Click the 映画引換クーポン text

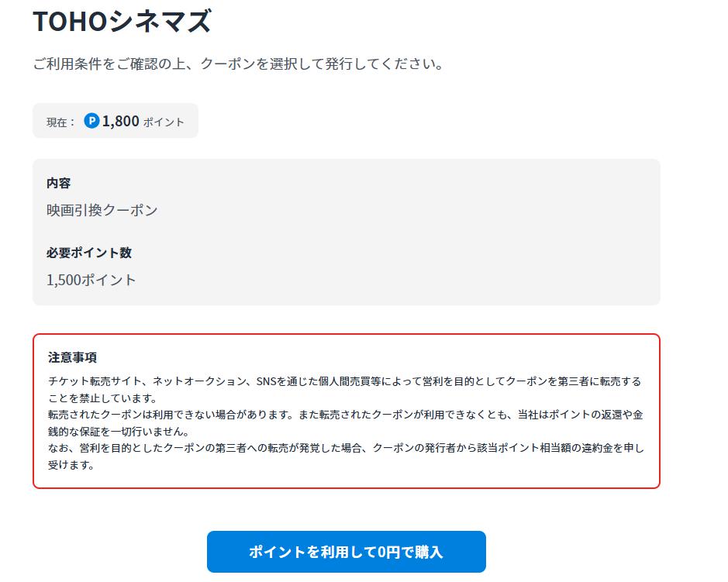point(102,210)
